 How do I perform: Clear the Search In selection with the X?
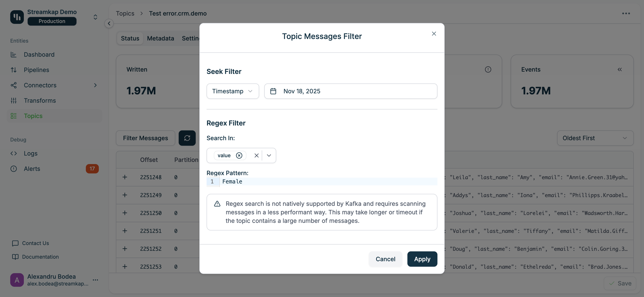[256, 155]
